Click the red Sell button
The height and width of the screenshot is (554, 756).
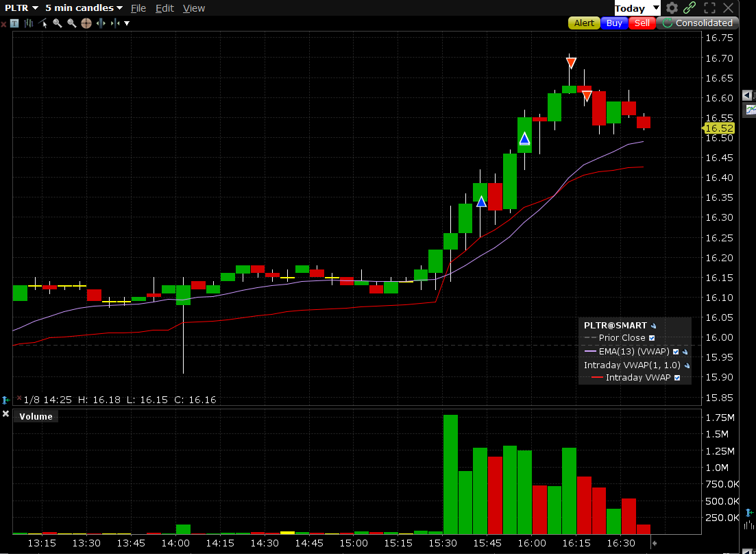click(x=642, y=23)
